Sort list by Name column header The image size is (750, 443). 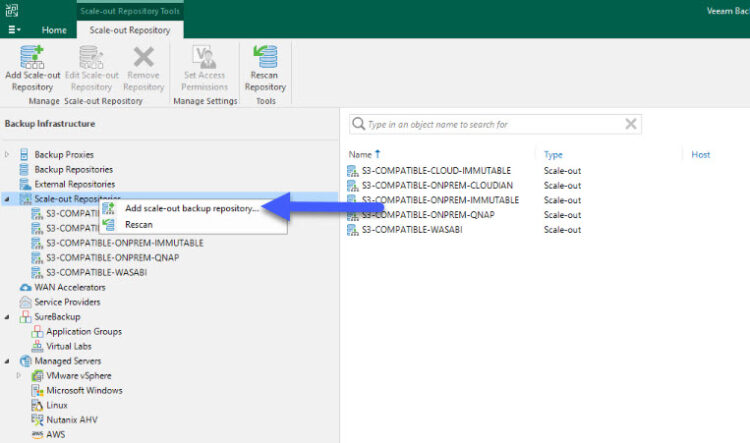coord(359,155)
